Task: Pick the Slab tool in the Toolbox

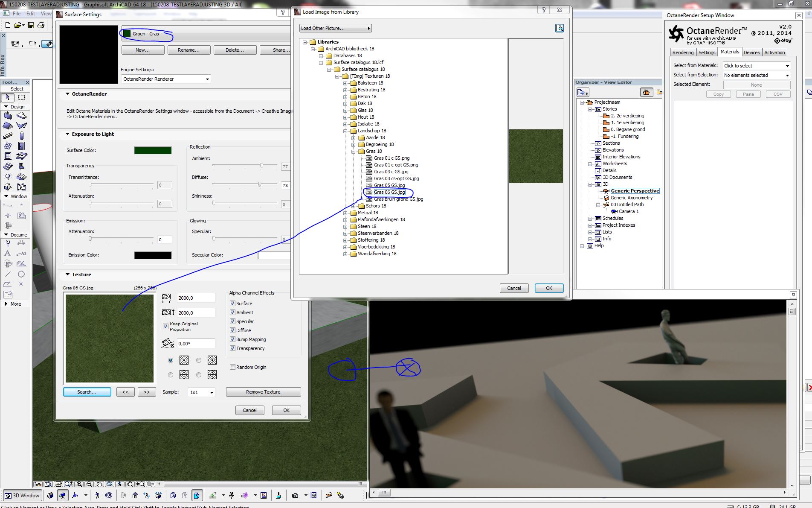Action: tap(21, 116)
